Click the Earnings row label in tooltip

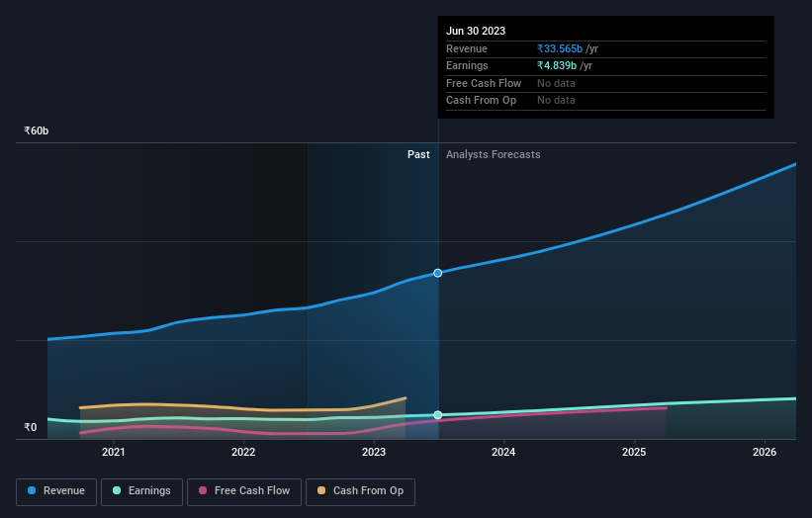[x=467, y=65]
